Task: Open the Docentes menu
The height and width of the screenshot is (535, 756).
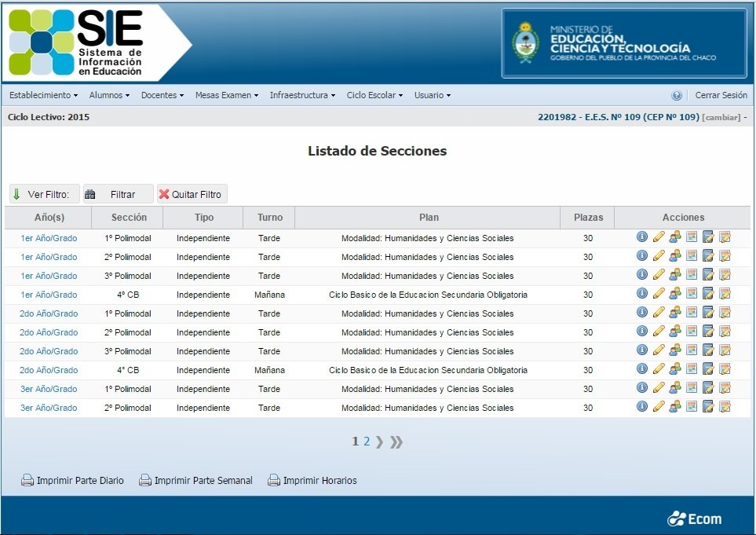Action: [162, 95]
